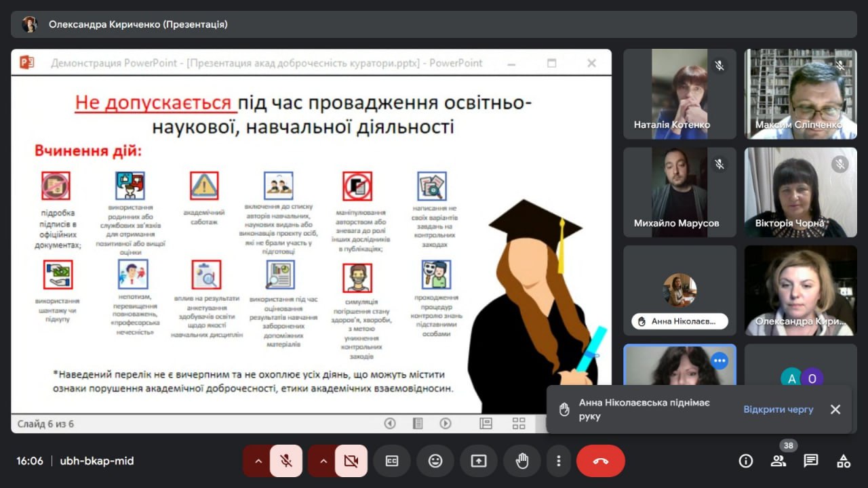Click the академічний саботаж warning icon
The image size is (868, 488).
point(204,186)
